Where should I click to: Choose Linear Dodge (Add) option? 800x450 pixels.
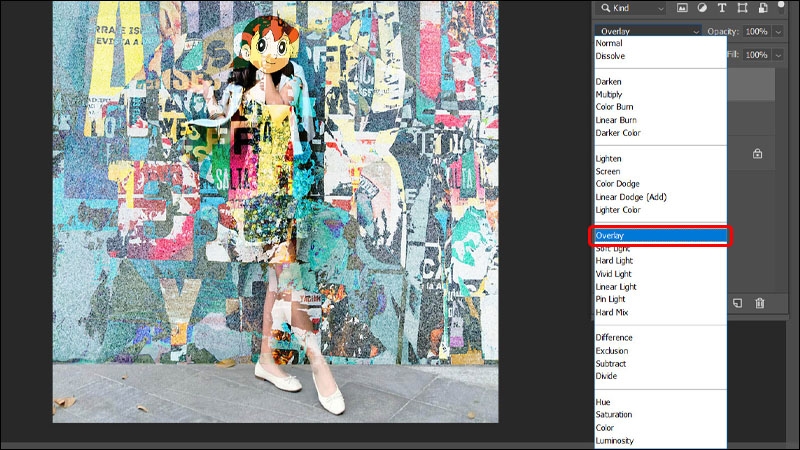pyautogui.click(x=631, y=197)
